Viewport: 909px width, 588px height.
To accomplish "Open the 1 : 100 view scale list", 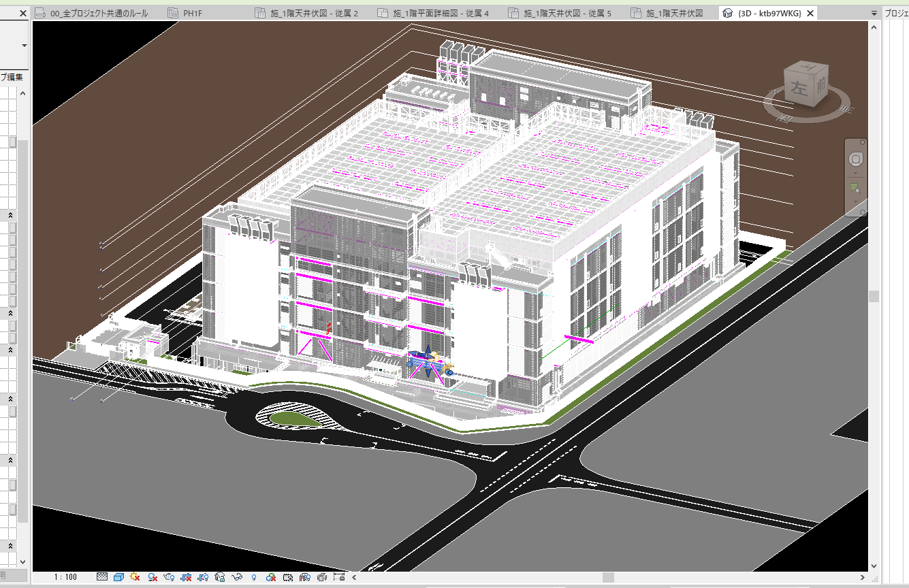I will [x=65, y=577].
